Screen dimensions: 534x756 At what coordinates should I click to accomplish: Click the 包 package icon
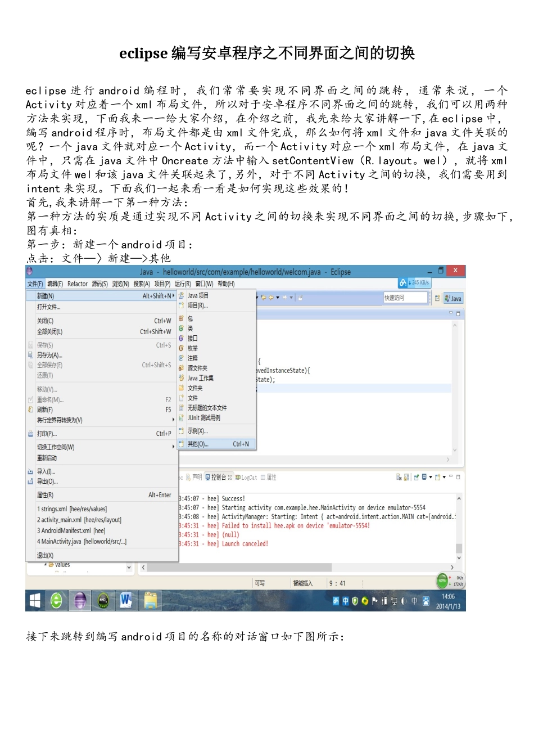pos(182,318)
